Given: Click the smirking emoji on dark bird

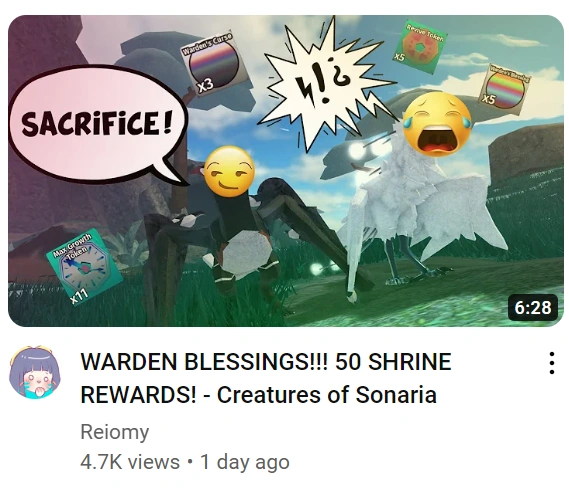Looking at the screenshot, I should (229, 172).
